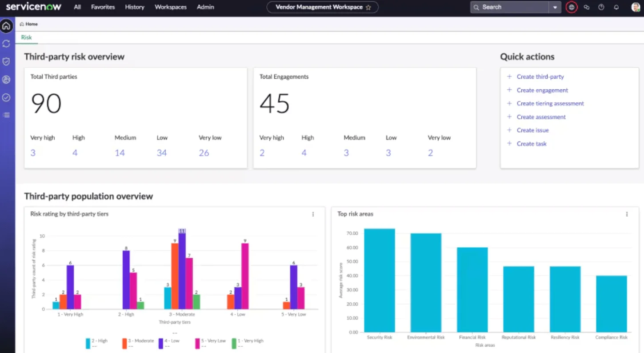Screen dimensions: 644x353
Task: Toggle the 5 - Very Low legend swatch
Action: tap(197, 343)
